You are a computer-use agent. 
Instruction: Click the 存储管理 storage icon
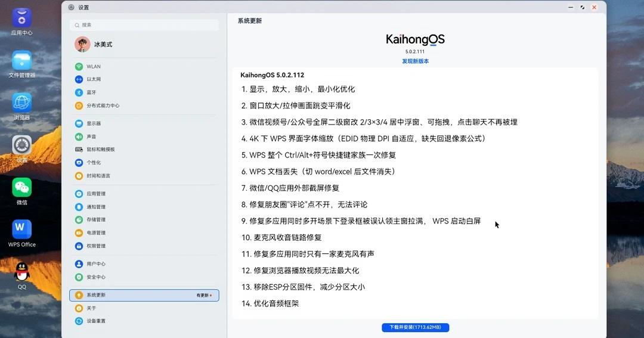79,220
